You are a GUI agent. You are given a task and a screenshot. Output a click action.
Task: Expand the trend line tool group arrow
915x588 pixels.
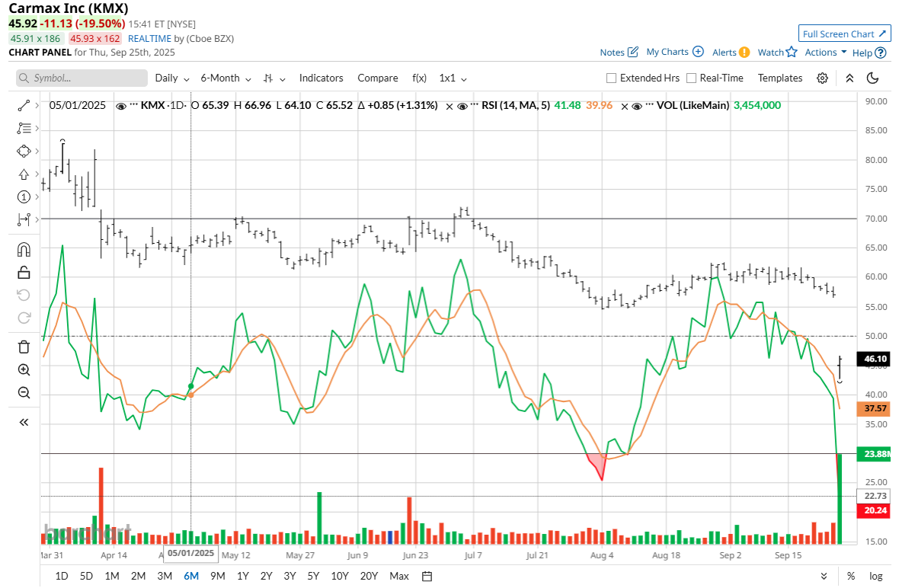pyautogui.click(x=35, y=106)
